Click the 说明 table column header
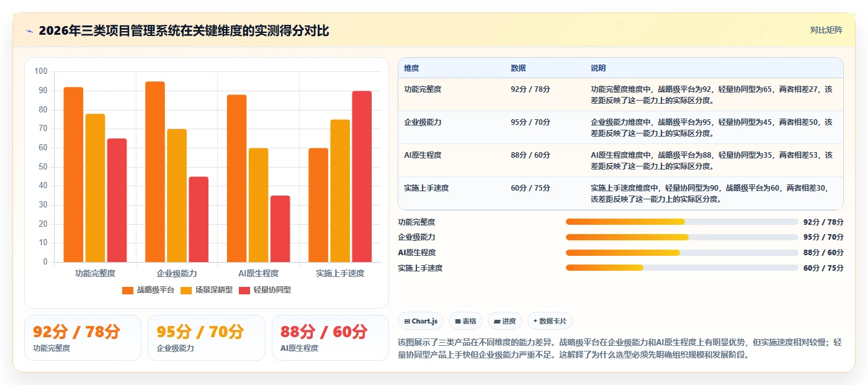The width and height of the screenshot is (868, 385). pos(598,68)
